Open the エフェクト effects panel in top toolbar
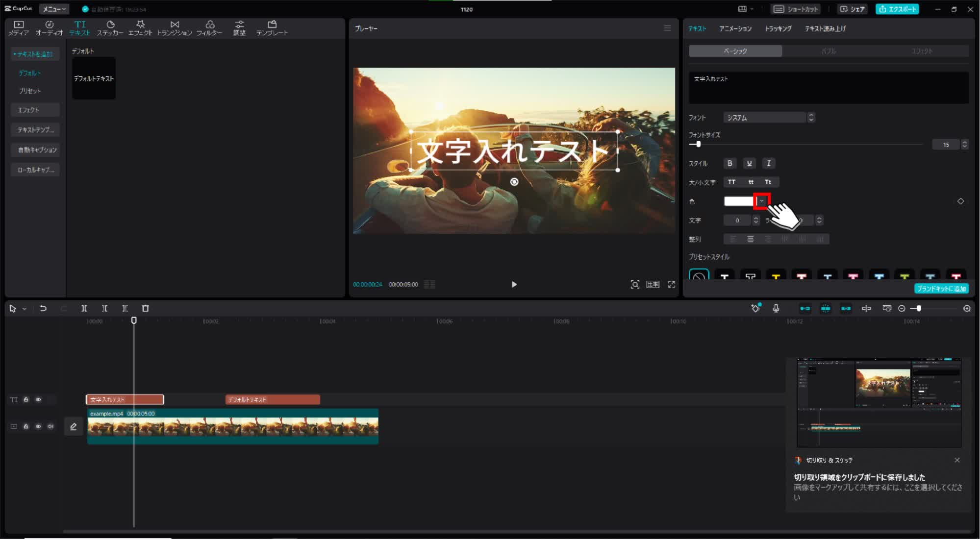 pyautogui.click(x=140, y=28)
